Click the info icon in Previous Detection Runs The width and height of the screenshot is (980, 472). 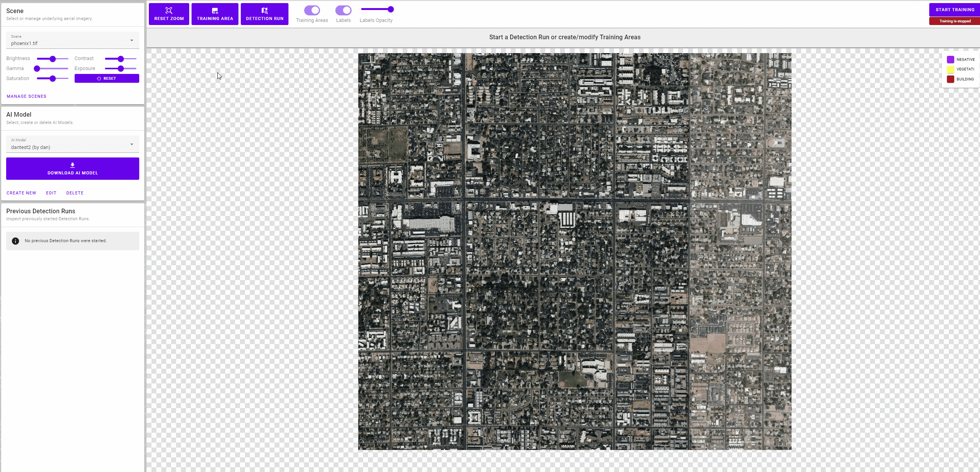click(x=15, y=241)
